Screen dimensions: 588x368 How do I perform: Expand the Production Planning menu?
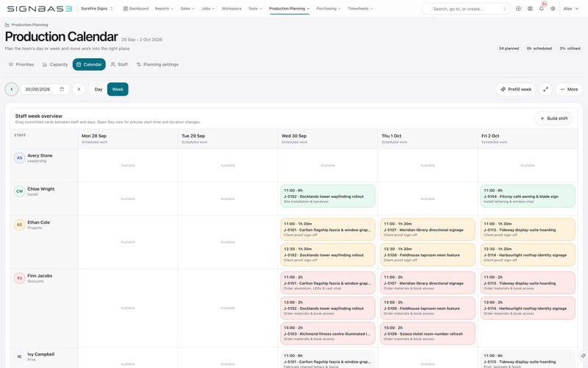pos(289,9)
